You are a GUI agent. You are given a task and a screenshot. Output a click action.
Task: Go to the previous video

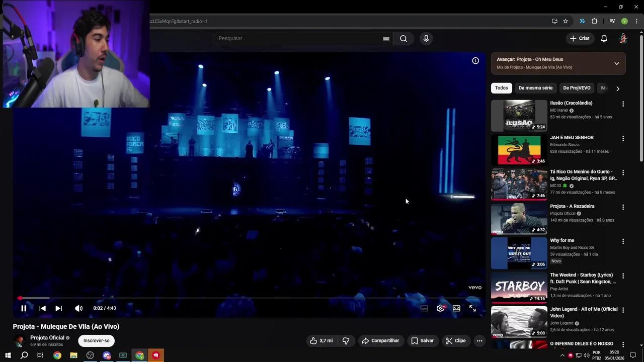(x=42, y=308)
